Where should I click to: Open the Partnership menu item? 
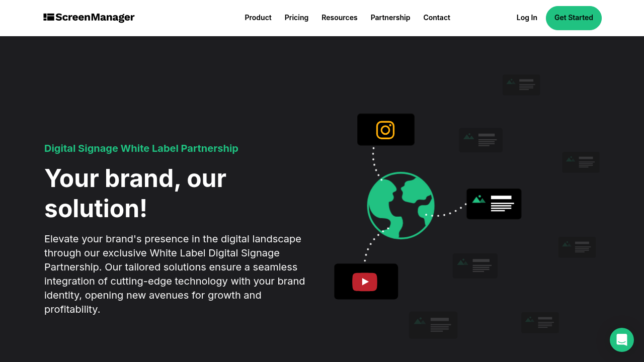390,18
